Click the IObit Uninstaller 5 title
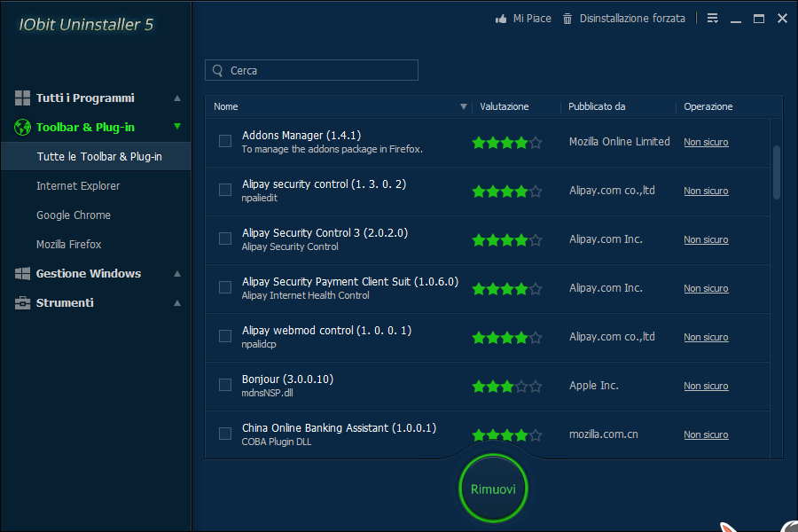 click(86, 25)
